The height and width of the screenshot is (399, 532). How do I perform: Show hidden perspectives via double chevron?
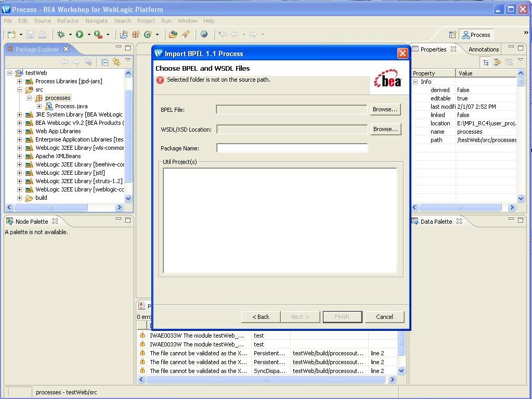pos(526,33)
